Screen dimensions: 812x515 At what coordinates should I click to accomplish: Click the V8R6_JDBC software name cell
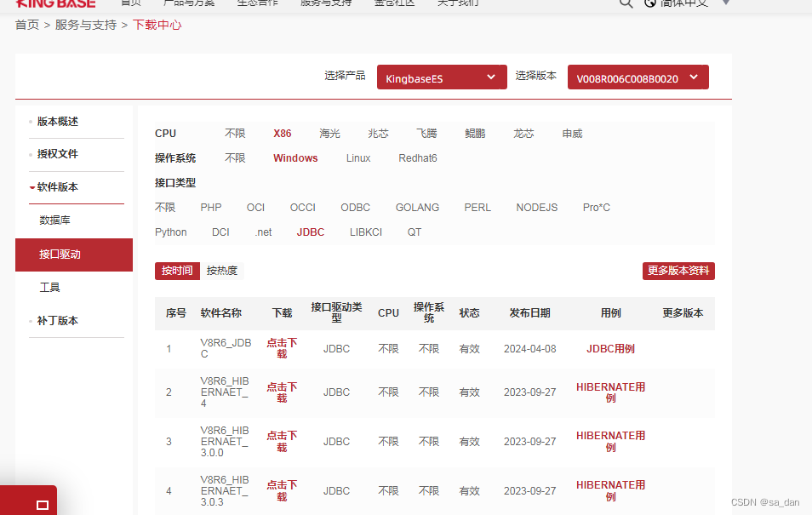click(226, 349)
